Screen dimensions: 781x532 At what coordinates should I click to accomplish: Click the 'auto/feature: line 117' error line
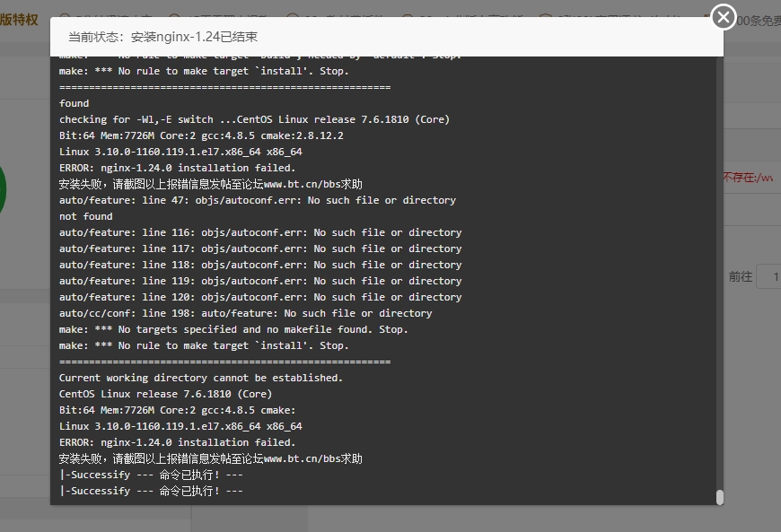[x=260, y=249]
